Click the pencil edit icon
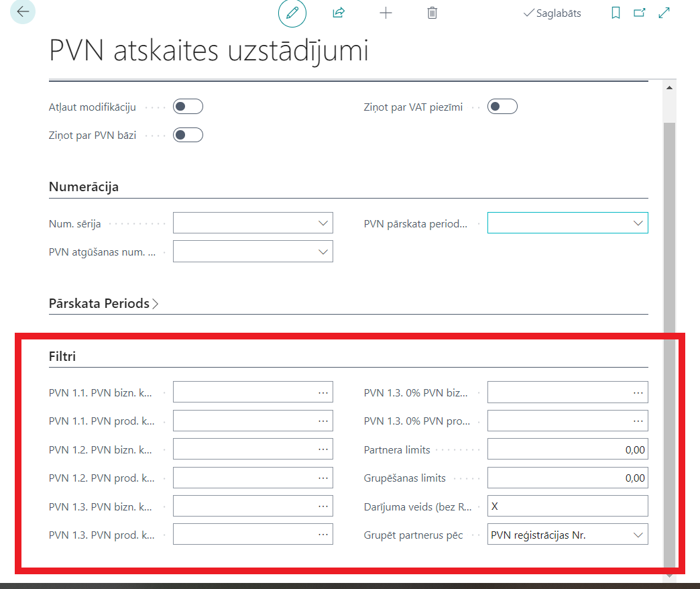Image resolution: width=700 pixels, height=589 pixels. [x=292, y=13]
